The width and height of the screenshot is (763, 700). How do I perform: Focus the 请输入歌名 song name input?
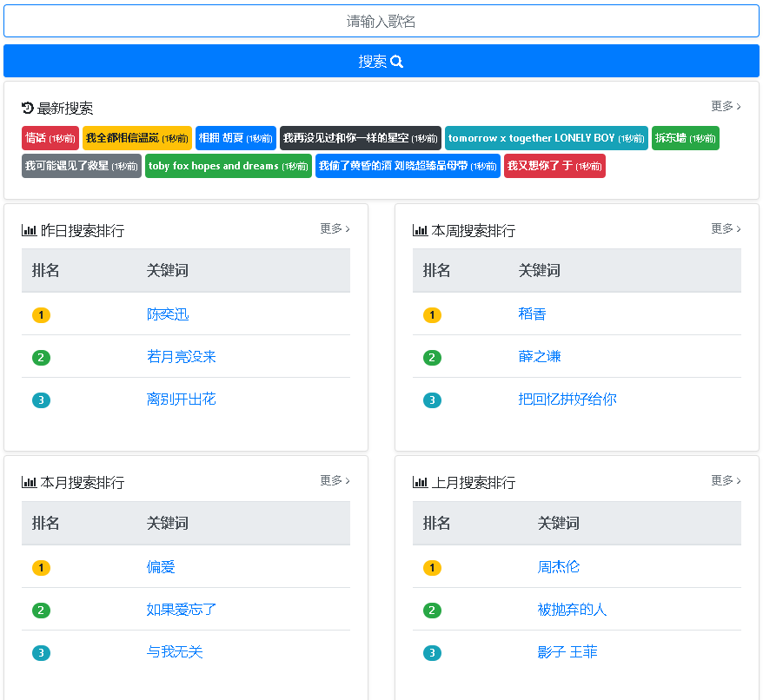coord(381,22)
